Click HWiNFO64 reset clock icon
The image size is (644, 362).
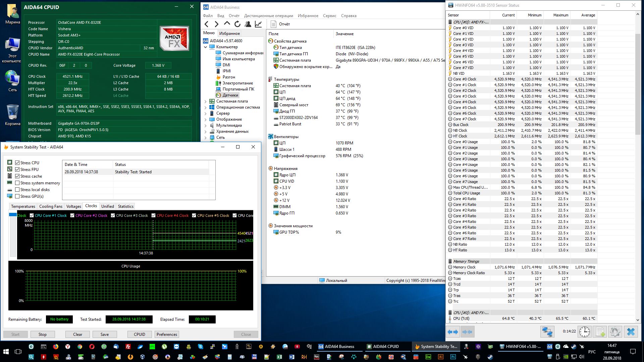point(585,332)
